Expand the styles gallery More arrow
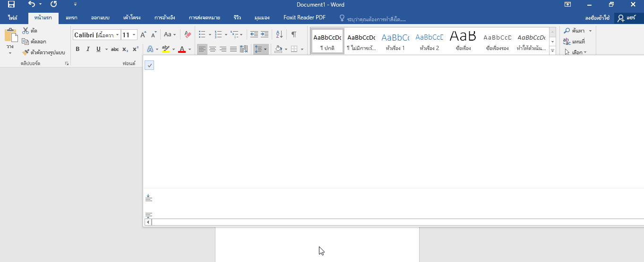Image resolution: width=644 pixels, height=262 pixels. [x=552, y=51]
